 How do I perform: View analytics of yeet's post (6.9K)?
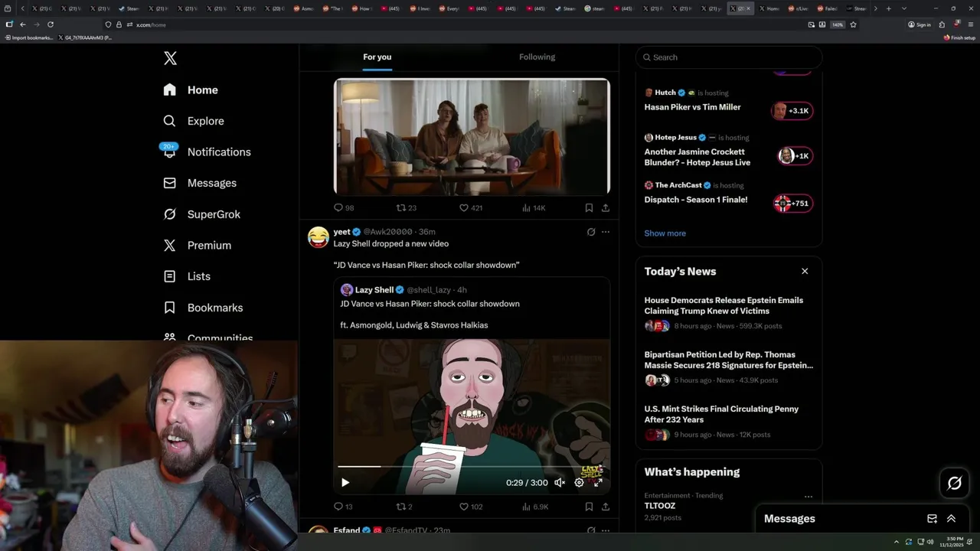coord(534,507)
